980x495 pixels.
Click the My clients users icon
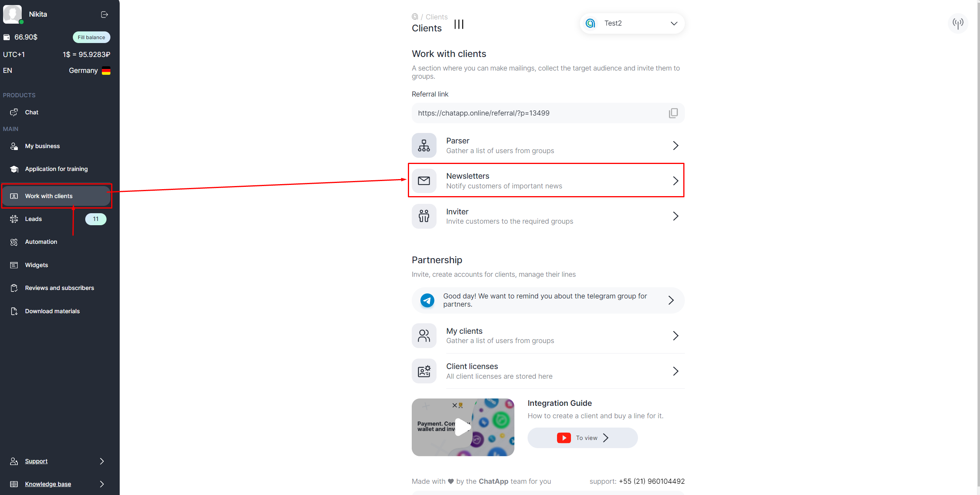424,336
